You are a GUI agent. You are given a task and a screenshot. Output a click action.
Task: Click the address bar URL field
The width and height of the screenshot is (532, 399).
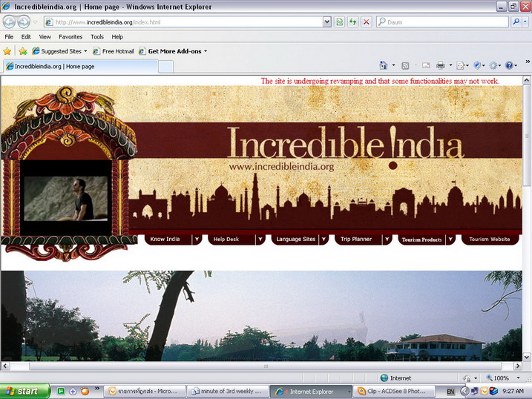pos(183,22)
